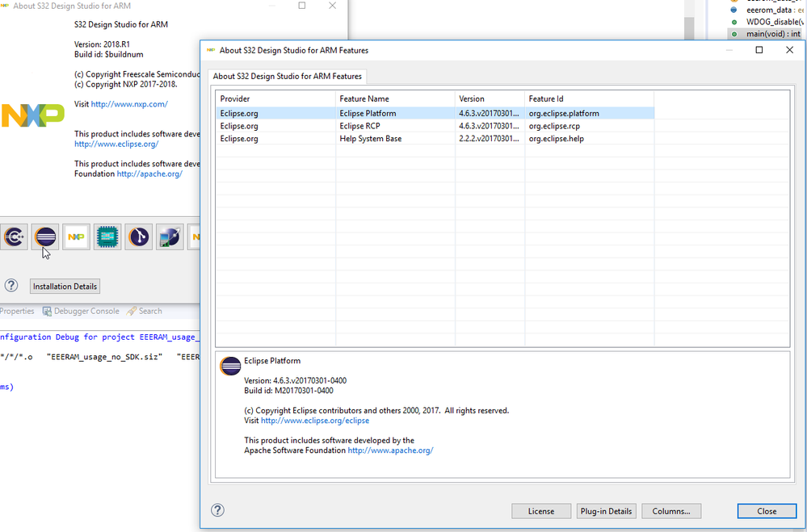This screenshot has width=807, height=532.
Task: Select main(void) green dot in outline
Action: click(734, 34)
